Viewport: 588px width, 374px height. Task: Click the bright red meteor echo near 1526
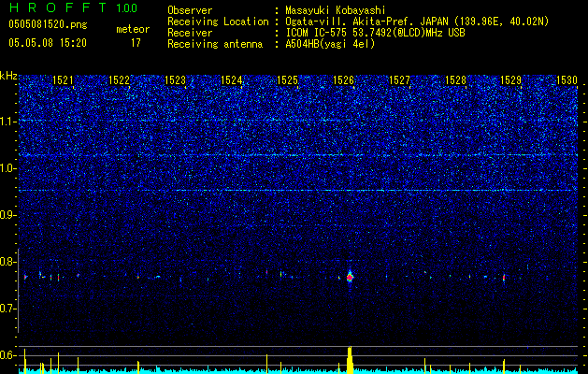click(350, 278)
